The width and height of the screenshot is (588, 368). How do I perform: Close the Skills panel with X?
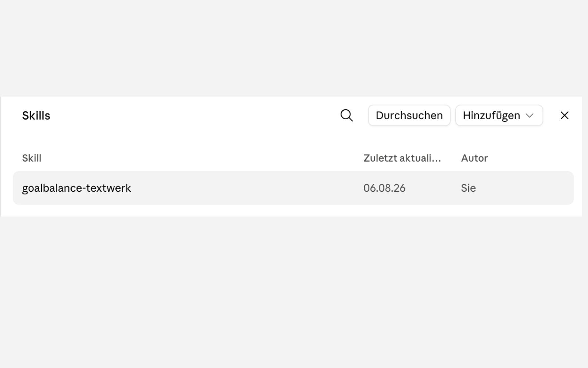pyautogui.click(x=564, y=115)
